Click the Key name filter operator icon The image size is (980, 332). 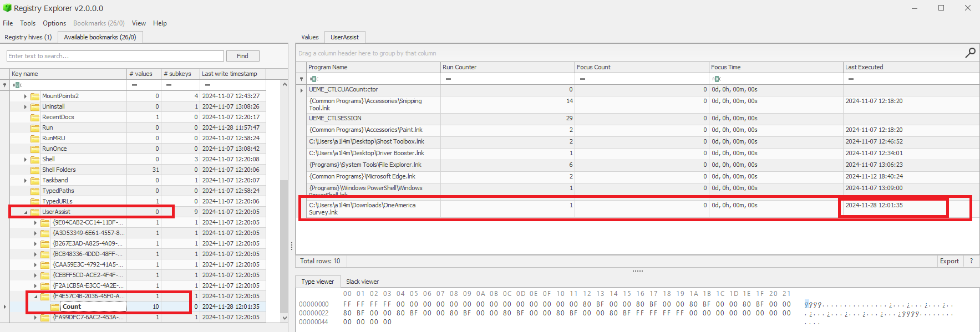(17, 85)
